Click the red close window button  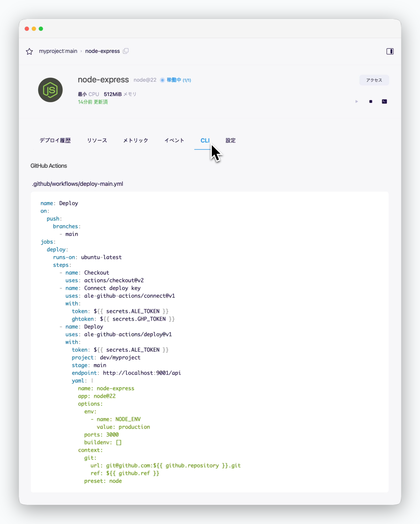click(x=27, y=29)
